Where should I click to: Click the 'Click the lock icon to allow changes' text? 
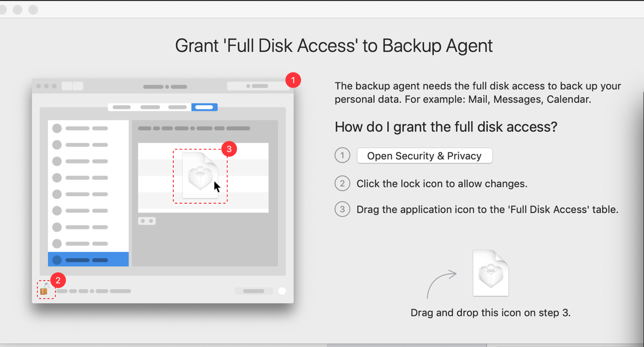coord(442,183)
